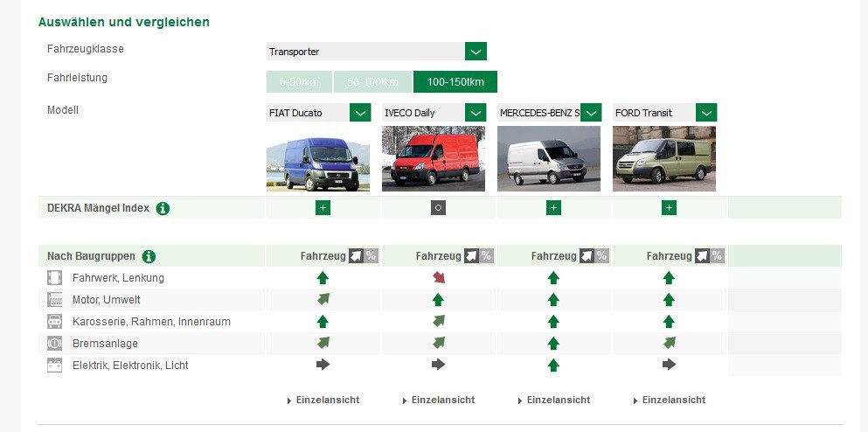Click the Motor, Umwelt engine icon
Screen dimensions: 868x432
click(54, 300)
